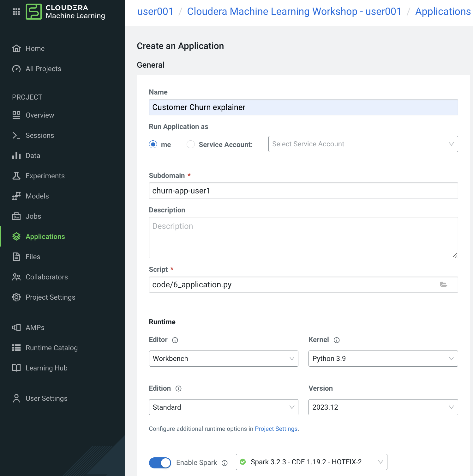Viewport: 473px width, 476px height.
Task: Click the Overview dashboard icon
Action: pyautogui.click(x=16, y=115)
